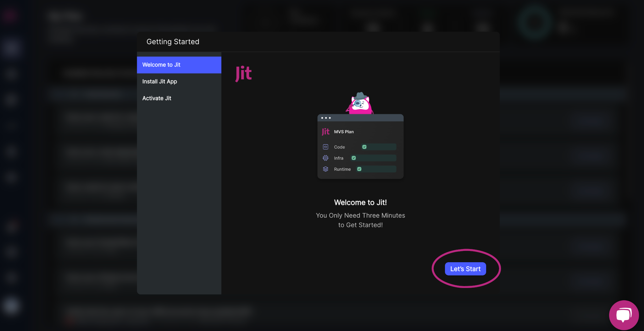Click the Code row checkmark in illustration
This screenshot has height=331, width=644.
364,147
